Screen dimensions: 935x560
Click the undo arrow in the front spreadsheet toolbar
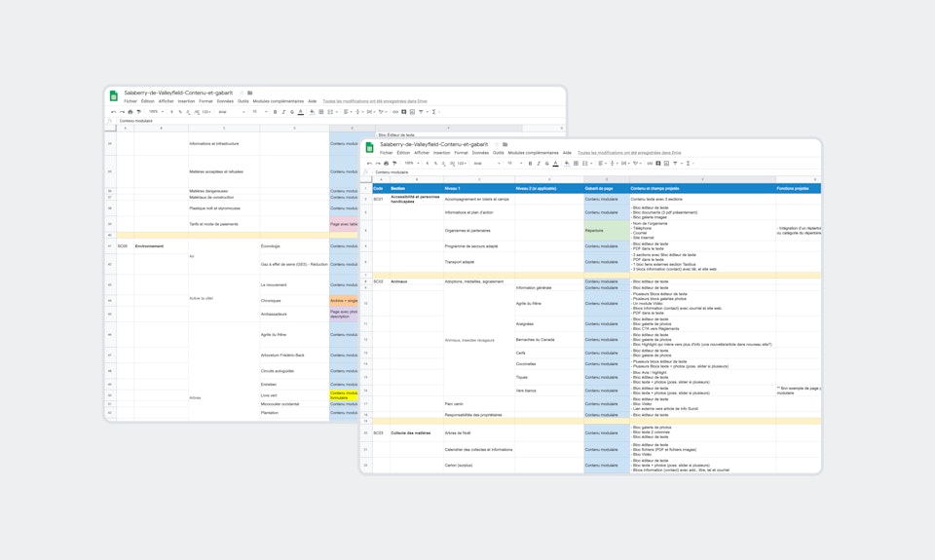[369, 163]
